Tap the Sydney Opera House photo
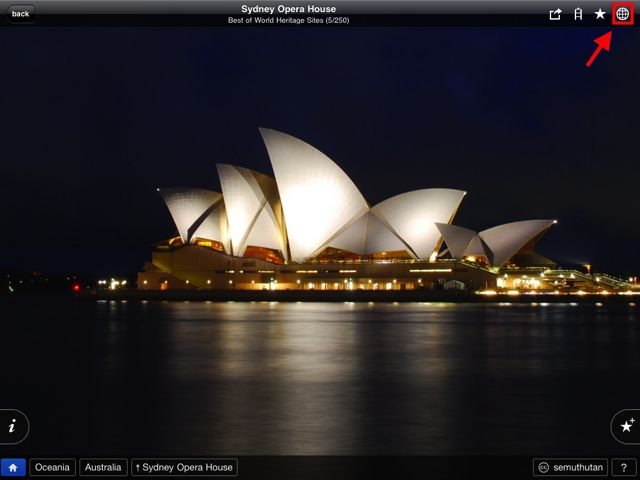640x480 pixels. click(x=320, y=241)
